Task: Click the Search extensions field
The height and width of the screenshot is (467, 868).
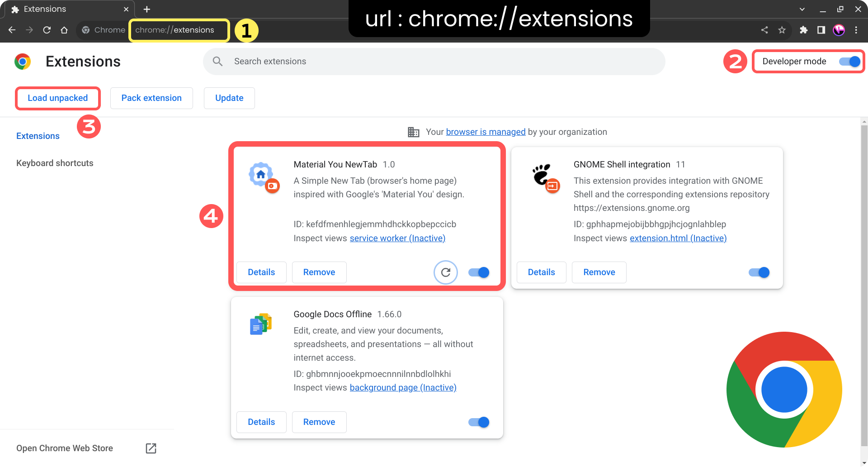Action: tap(434, 62)
